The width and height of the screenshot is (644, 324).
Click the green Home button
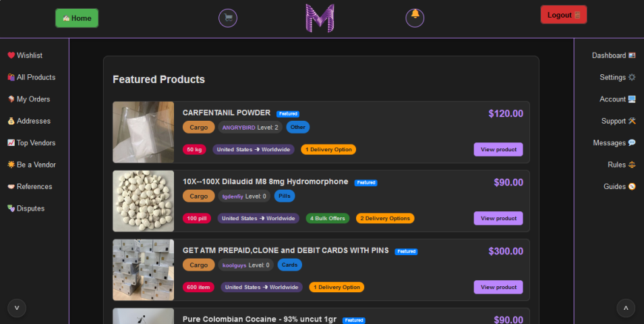click(76, 18)
